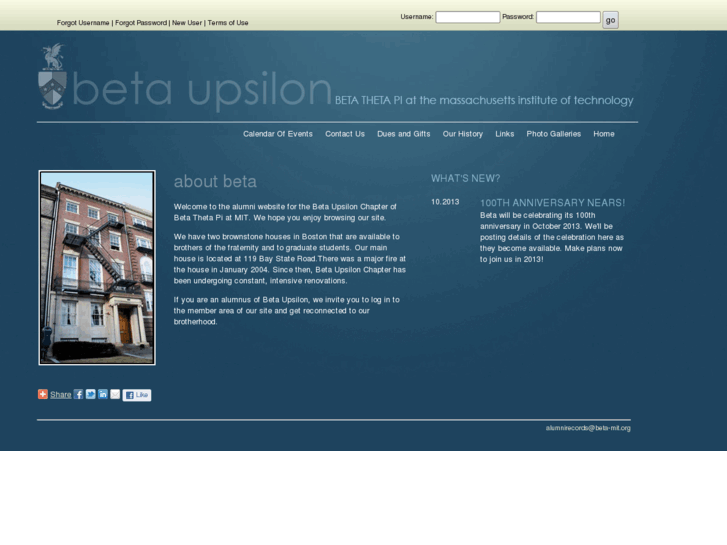The image size is (727, 545).
Task: Click the 100TH ANNIVERSARY NEARS! headline
Action: click(552, 203)
